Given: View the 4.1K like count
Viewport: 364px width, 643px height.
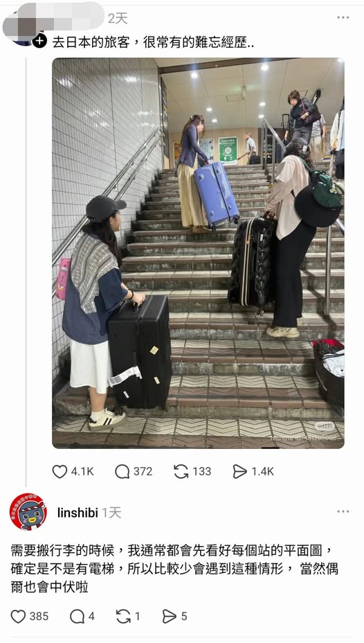Looking at the screenshot, I should click(x=82, y=472).
